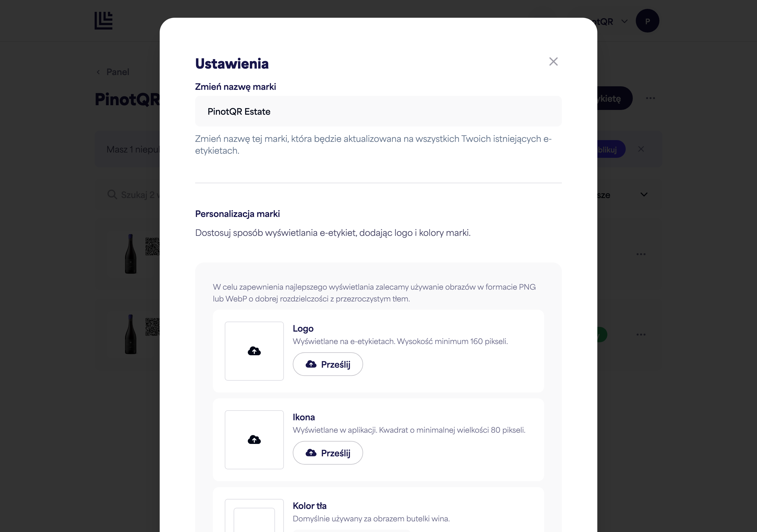Click the app logo in header

pos(103,21)
